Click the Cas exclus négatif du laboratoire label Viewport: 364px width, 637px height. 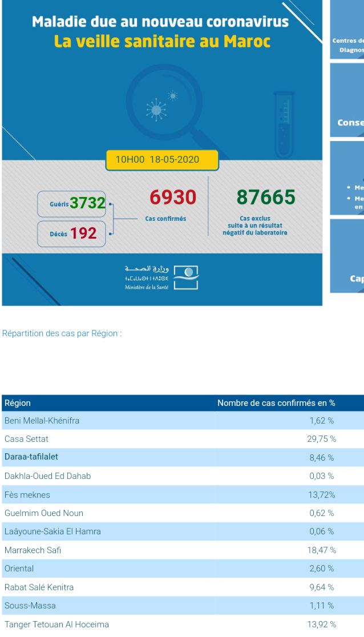(x=255, y=225)
